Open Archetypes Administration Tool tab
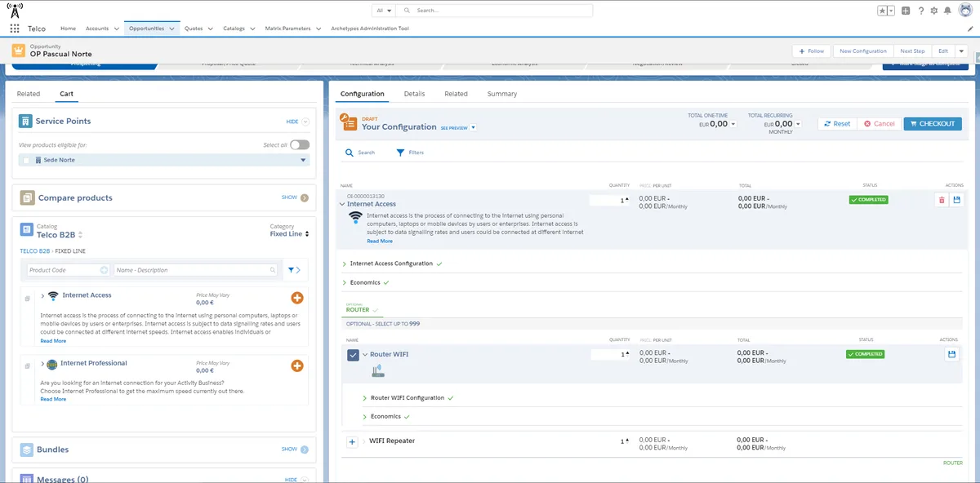The height and width of the screenshot is (483, 980). 370,29
